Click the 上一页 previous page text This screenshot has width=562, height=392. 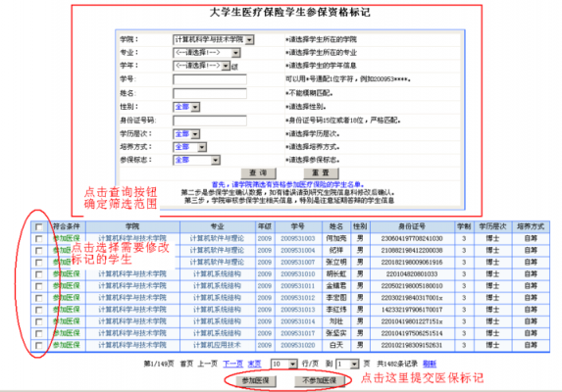[208, 365]
